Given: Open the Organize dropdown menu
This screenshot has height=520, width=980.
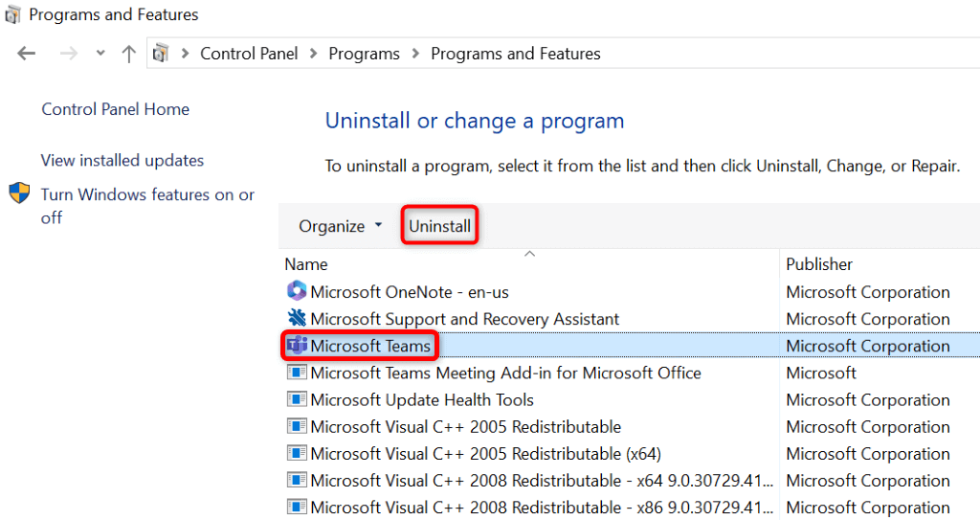Looking at the screenshot, I should [340, 226].
